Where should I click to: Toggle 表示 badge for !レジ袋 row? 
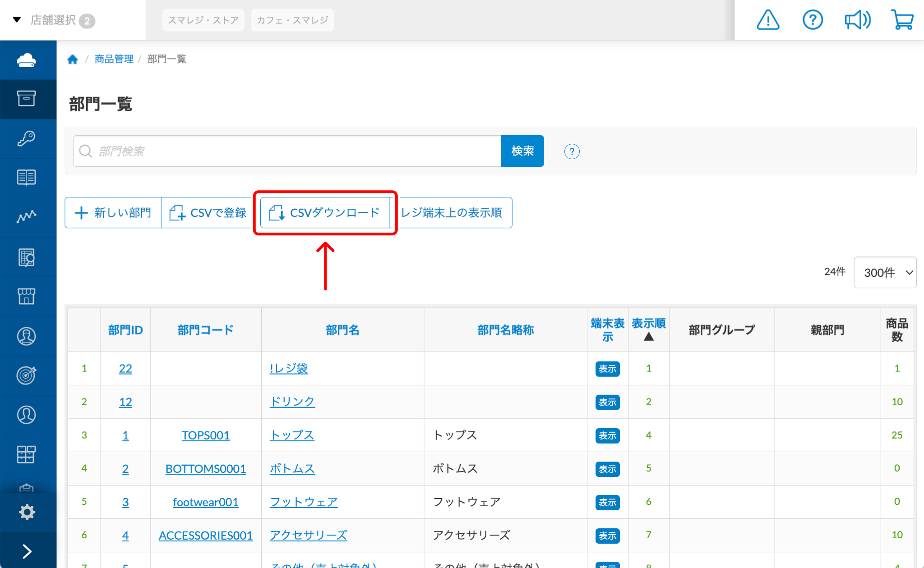point(607,369)
